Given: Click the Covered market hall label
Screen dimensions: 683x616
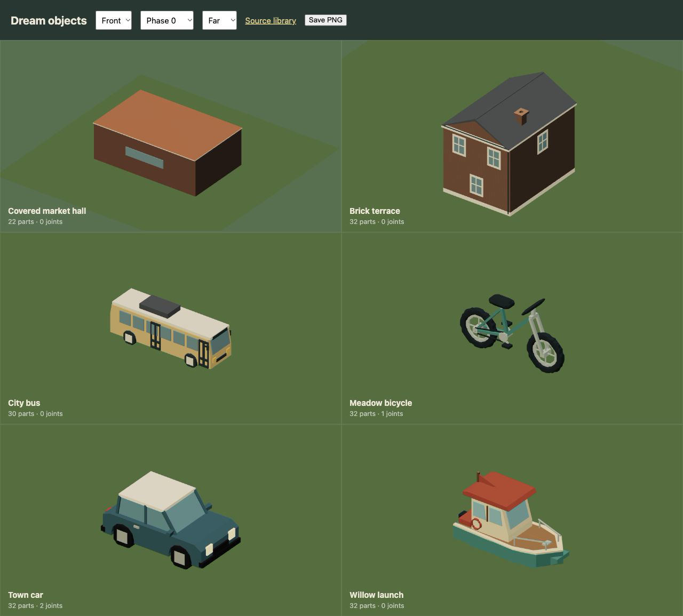Looking at the screenshot, I should tap(47, 211).
